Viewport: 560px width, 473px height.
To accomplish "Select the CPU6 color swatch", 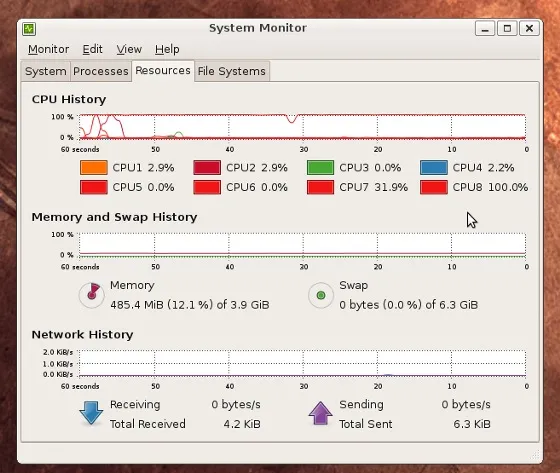I will click(207, 187).
